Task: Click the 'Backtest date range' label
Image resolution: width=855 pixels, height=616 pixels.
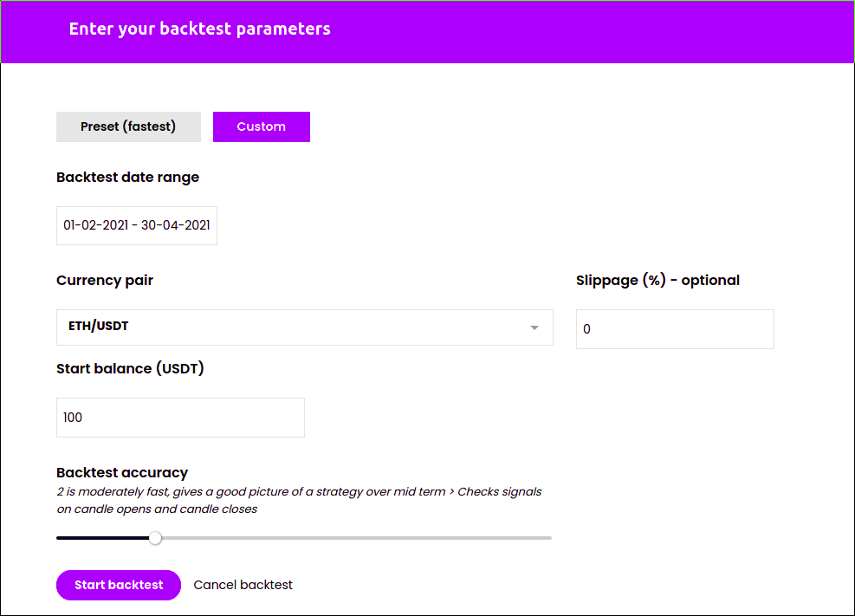Action: coord(127,177)
